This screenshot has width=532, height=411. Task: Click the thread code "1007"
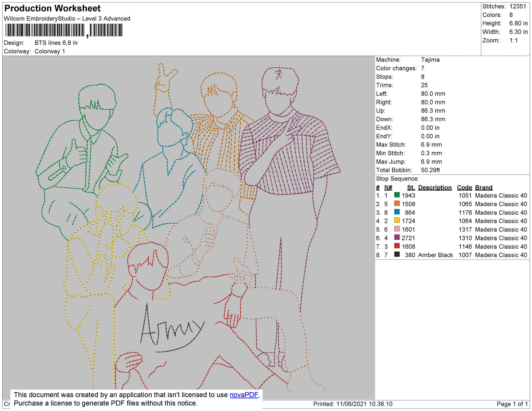click(x=465, y=255)
